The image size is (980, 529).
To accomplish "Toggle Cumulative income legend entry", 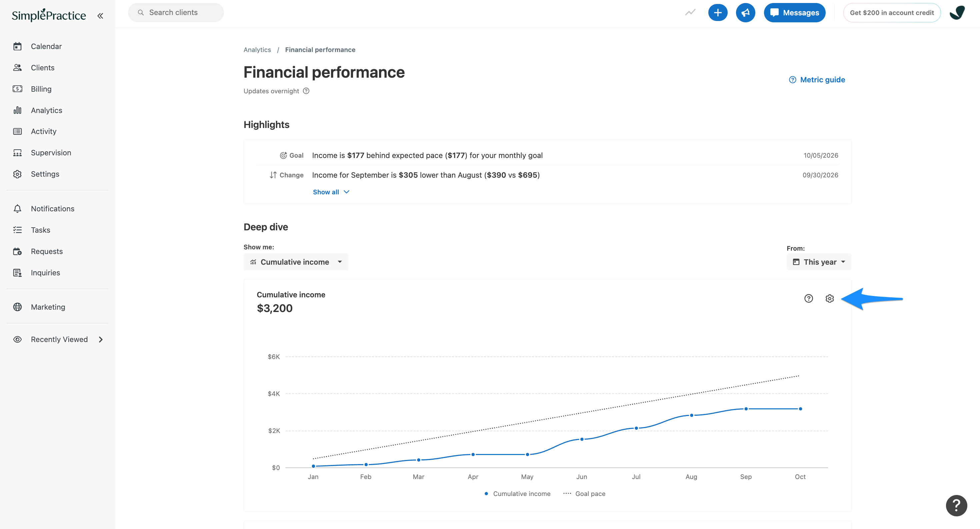I will (x=517, y=494).
